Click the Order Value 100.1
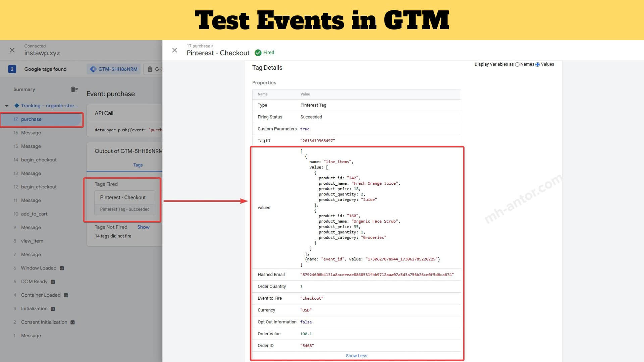644x362 pixels. point(306,334)
